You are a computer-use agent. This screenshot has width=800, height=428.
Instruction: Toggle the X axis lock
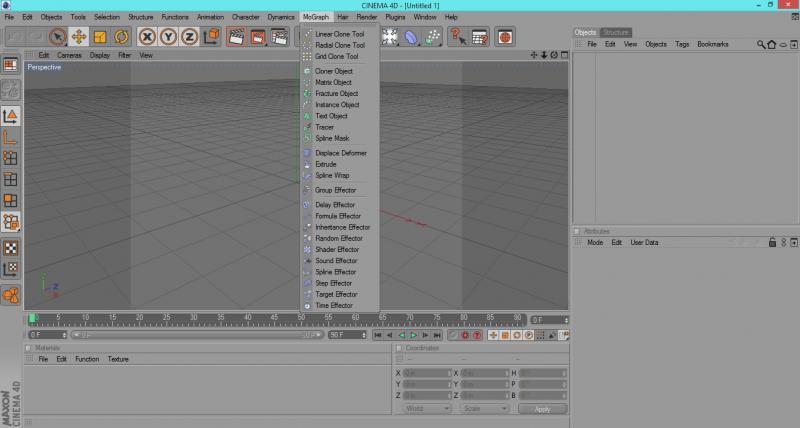click(147, 37)
